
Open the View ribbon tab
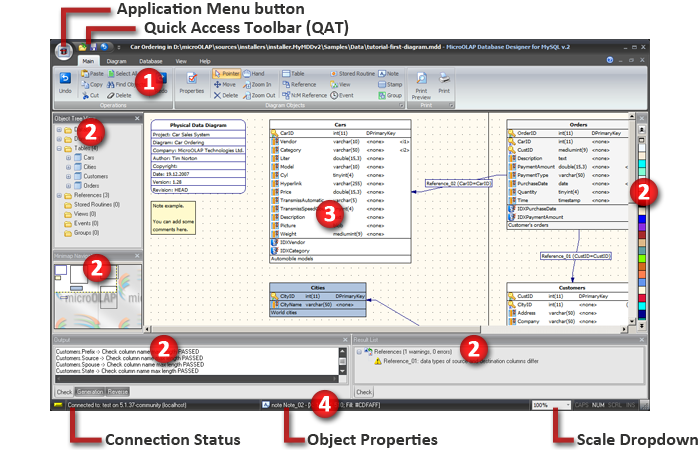pos(181,61)
